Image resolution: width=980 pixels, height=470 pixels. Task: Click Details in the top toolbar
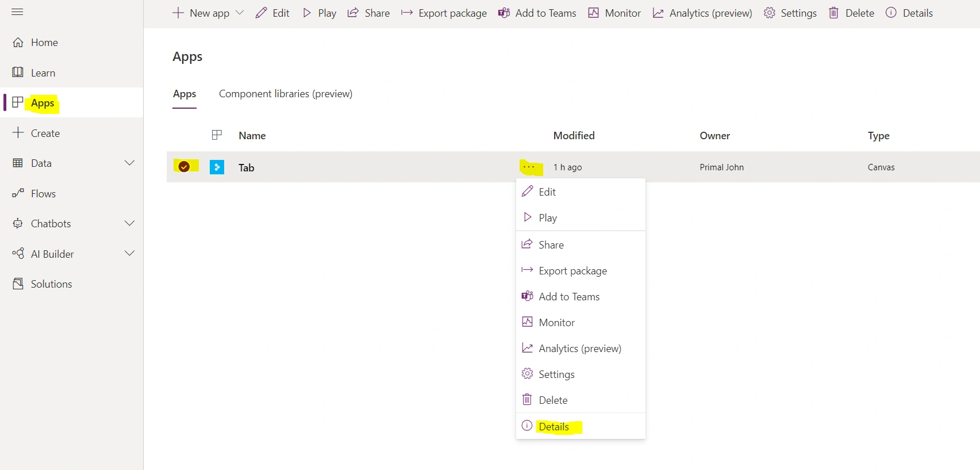909,13
